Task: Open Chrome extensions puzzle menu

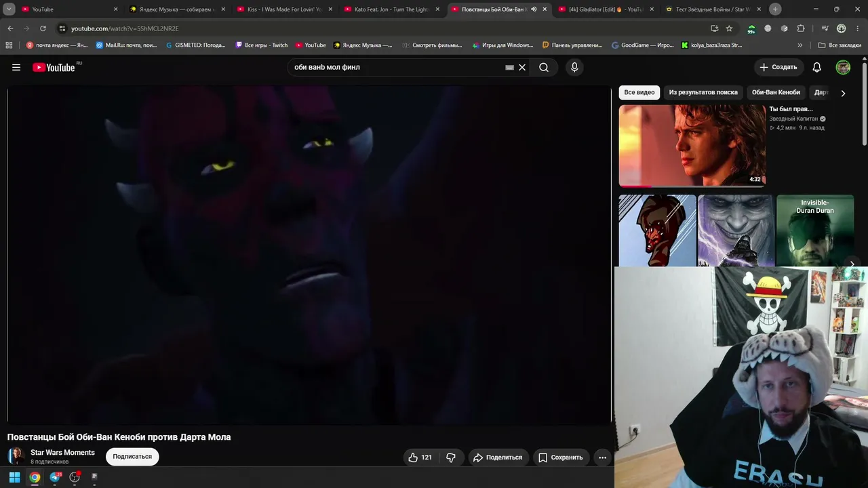Action: [801, 28]
